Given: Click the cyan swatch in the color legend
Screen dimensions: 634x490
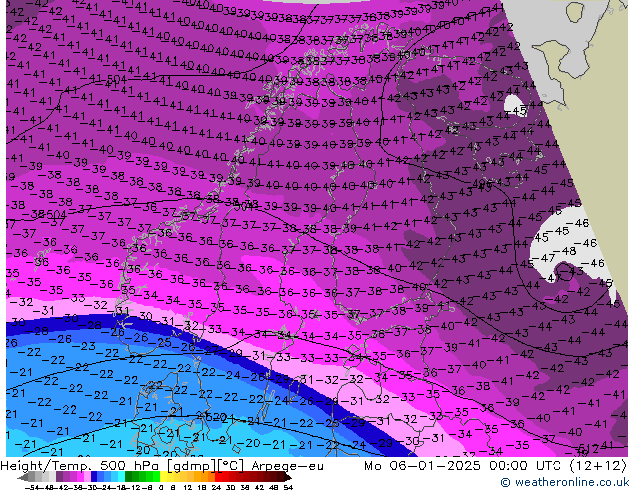Looking at the screenshot, I should [x=122, y=477].
